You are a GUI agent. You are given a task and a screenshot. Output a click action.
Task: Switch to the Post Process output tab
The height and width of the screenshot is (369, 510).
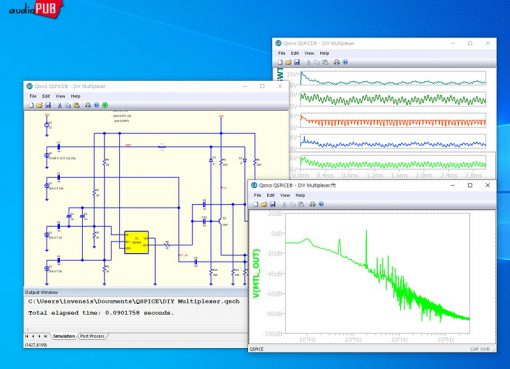point(92,336)
